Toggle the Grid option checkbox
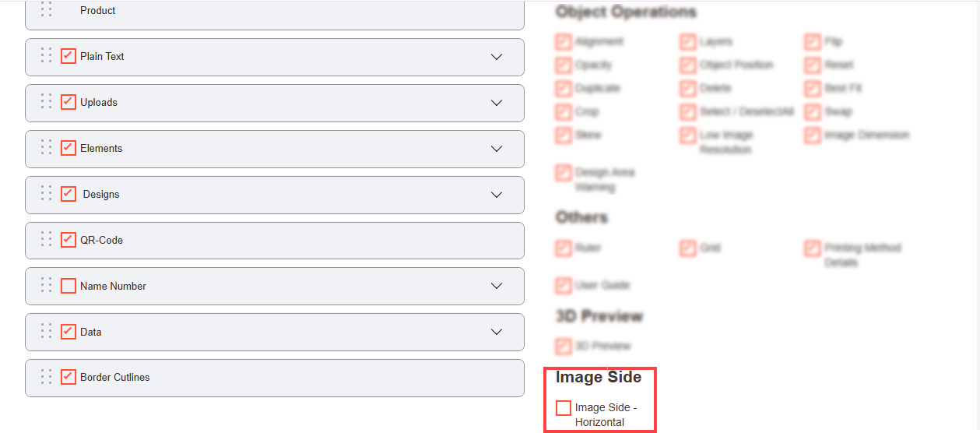This screenshot has height=433, width=980. pyautogui.click(x=687, y=248)
